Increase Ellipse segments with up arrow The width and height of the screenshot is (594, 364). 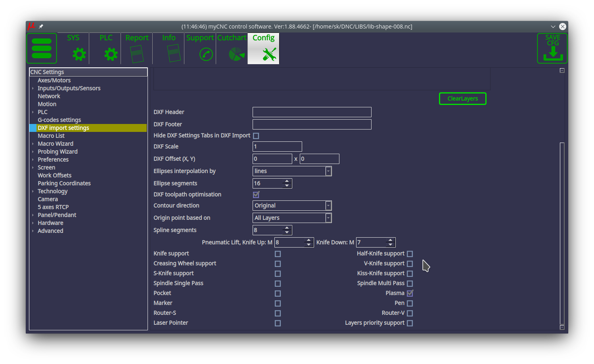[287, 181]
